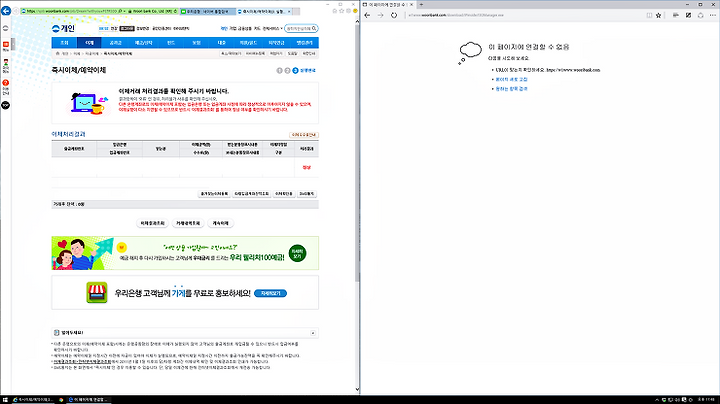Viewport: 720px width, 404px height.
Task: Open the 조회 menu in blue navigation bar
Action: pyautogui.click(x=64, y=43)
